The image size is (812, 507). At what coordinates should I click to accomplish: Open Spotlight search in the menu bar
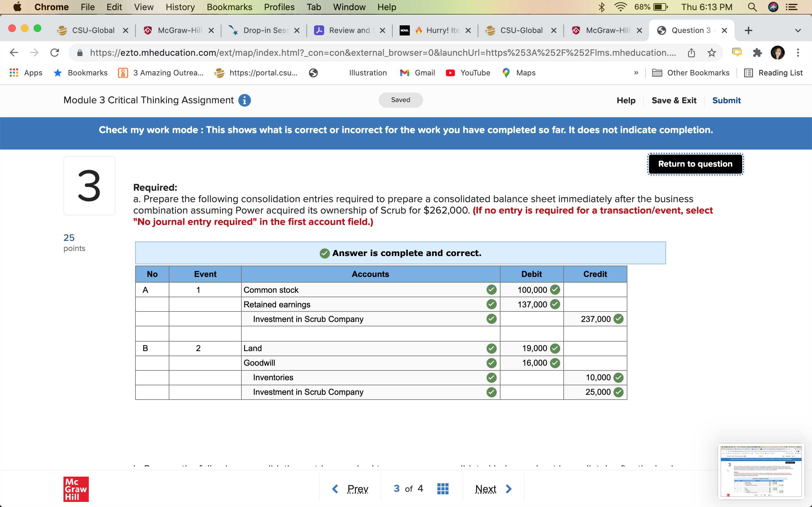[752, 7]
